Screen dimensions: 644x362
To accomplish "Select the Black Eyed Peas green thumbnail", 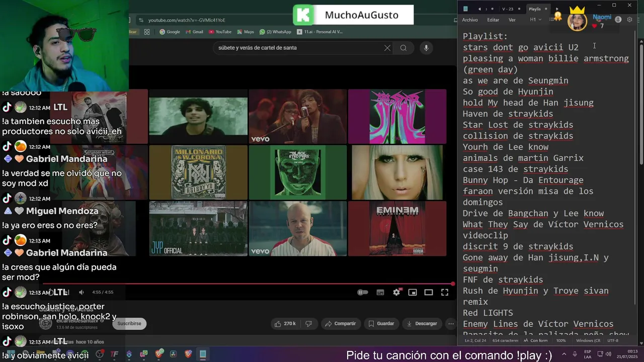I will (298, 172).
